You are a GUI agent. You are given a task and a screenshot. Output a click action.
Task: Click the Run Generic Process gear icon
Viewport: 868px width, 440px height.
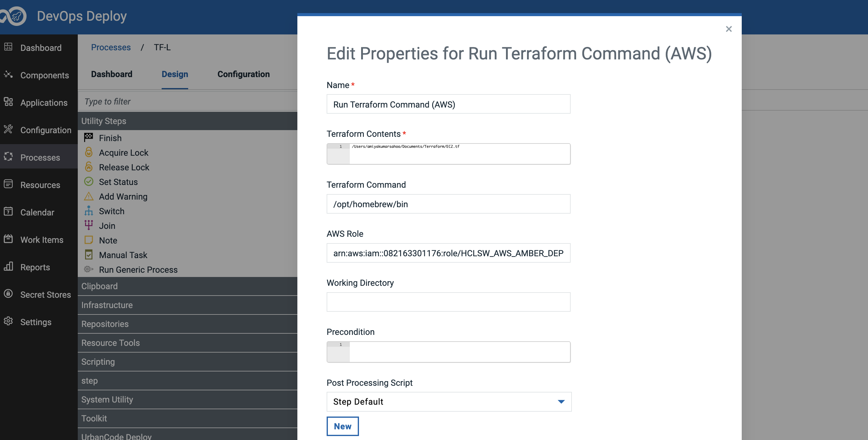89,269
